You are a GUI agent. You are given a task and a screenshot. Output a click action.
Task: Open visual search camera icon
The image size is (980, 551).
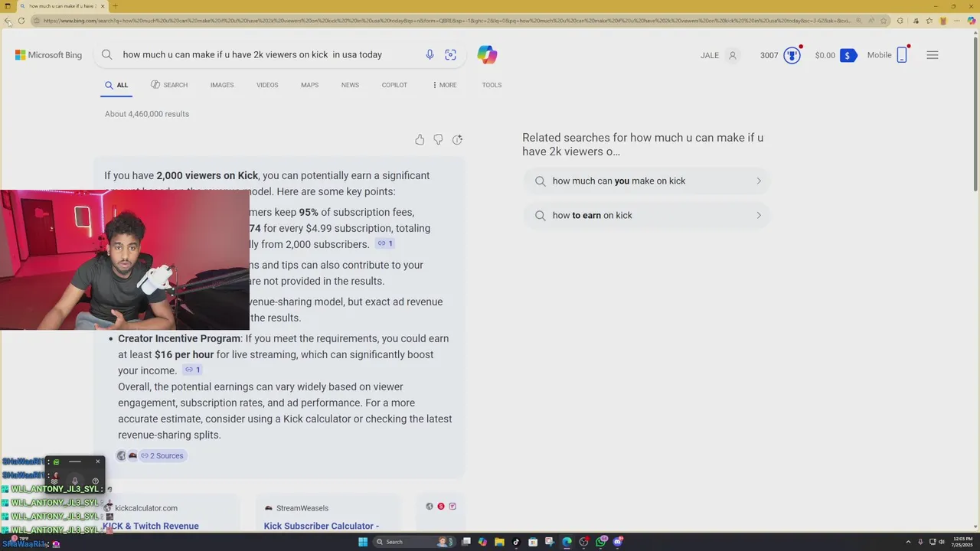450,54
